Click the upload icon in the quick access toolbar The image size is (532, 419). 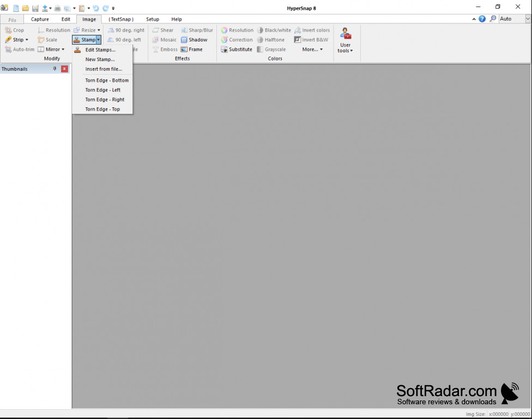(45, 8)
